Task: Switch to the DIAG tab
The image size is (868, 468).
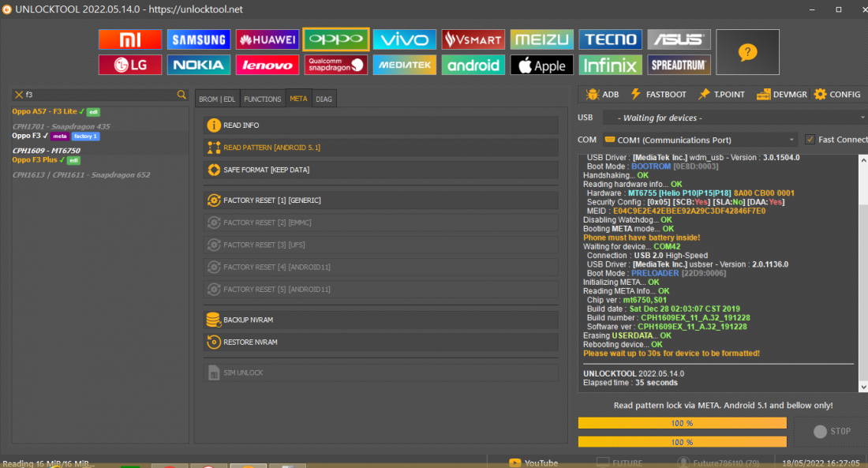Action: pos(324,99)
